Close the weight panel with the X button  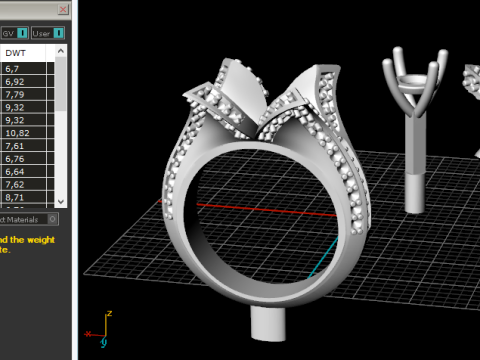coord(63,9)
